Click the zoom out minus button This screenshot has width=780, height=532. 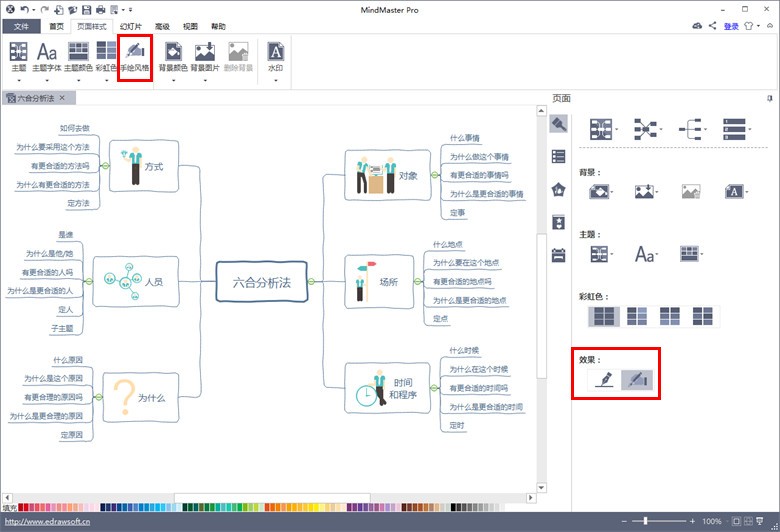click(x=624, y=521)
